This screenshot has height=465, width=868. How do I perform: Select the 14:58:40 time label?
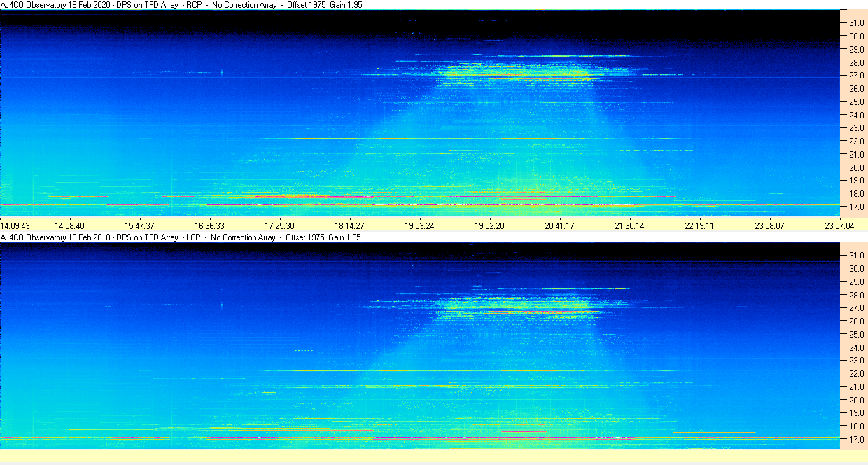[70, 225]
